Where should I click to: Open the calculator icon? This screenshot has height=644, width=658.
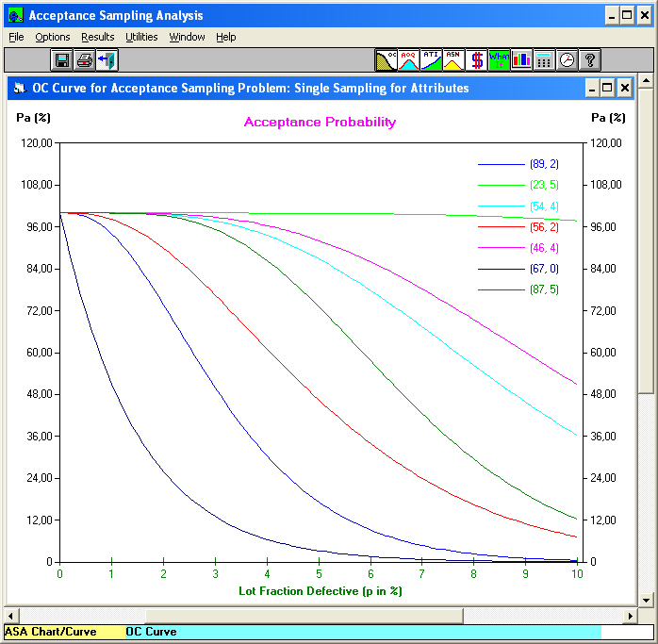click(544, 60)
